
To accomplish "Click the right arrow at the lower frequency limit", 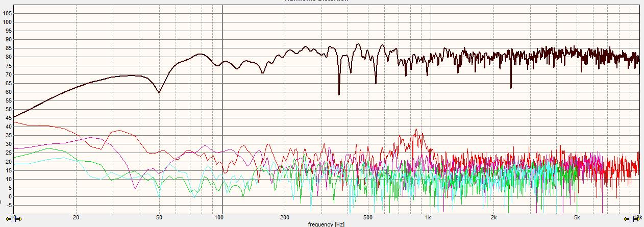I will 19,219.
